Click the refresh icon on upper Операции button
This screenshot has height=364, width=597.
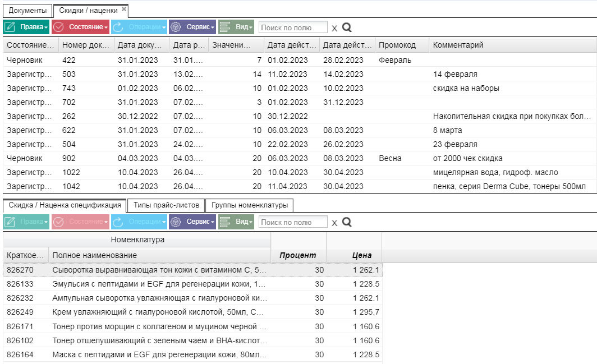118,27
